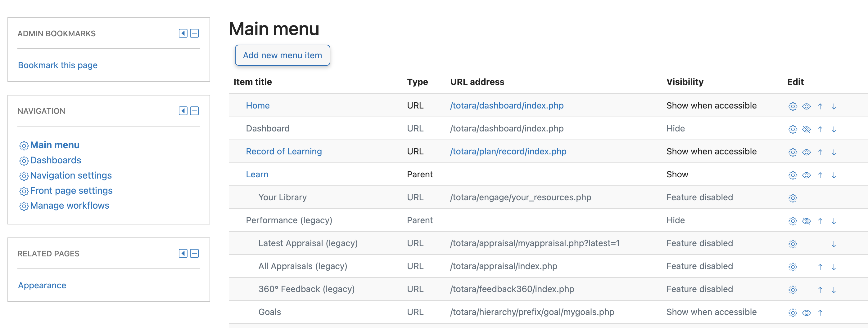Move 360° Feedback (legacy) up
The height and width of the screenshot is (328, 868).
point(820,290)
